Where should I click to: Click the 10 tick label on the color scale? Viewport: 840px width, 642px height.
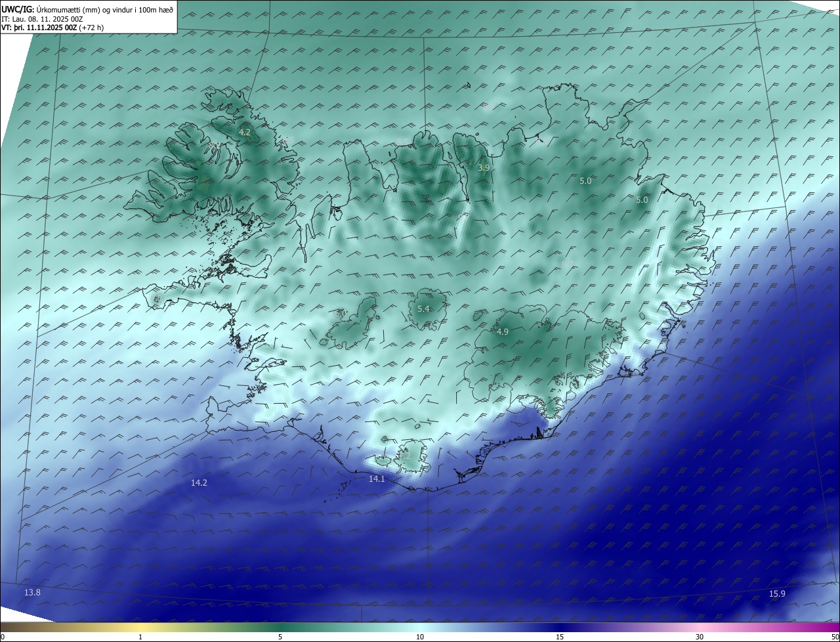pyautogui.click(x=420, y=637)
